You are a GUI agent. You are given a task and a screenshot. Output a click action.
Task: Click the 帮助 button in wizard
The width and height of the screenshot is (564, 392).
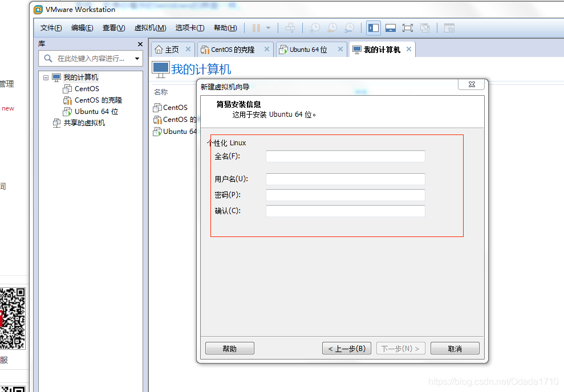click(x=229, y=348)
